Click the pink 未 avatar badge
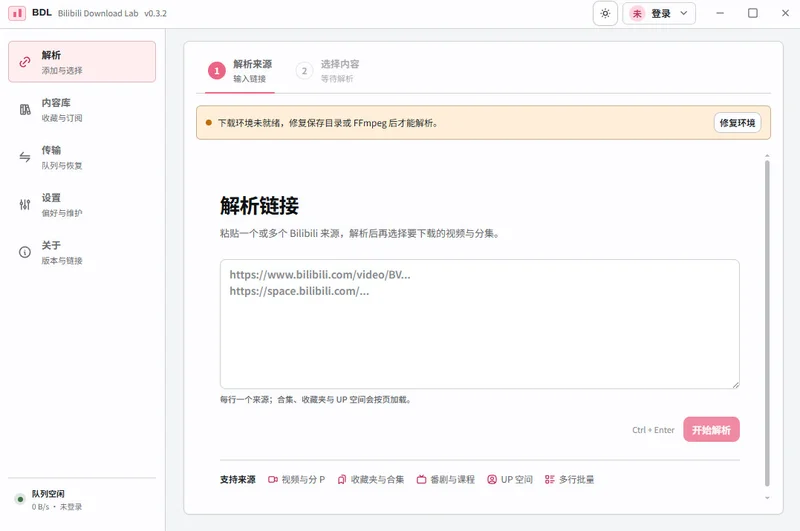800x531 pixels. pos(637,14)
